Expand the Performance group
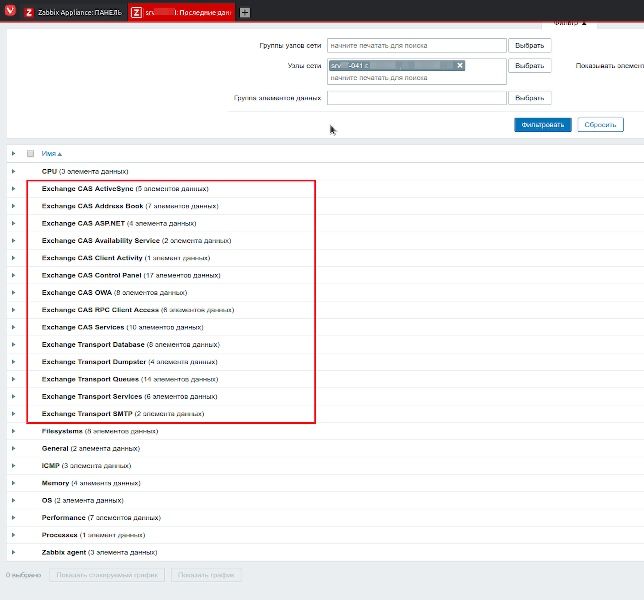 [14, 517]
